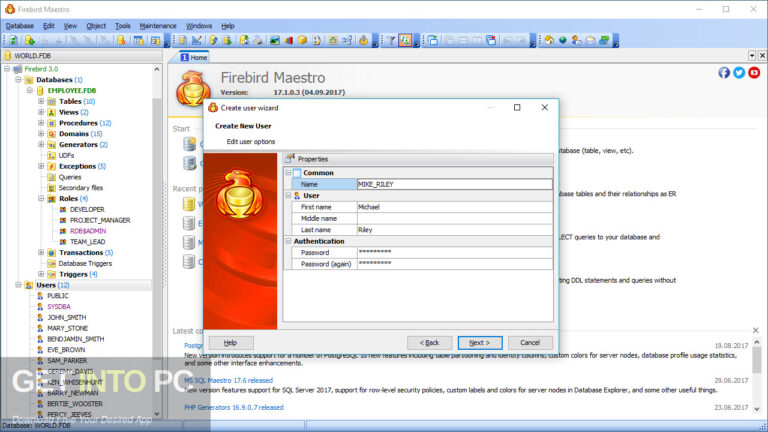
Task: Expand the Tables node
Action: [x=41, y=101]
